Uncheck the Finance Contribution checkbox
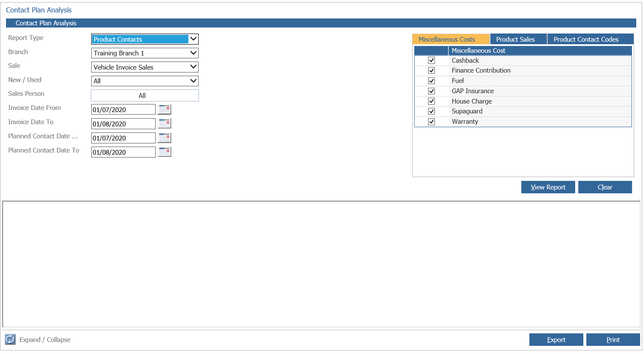The height and width of the screenshot is (354, 644). coord(431,70)
